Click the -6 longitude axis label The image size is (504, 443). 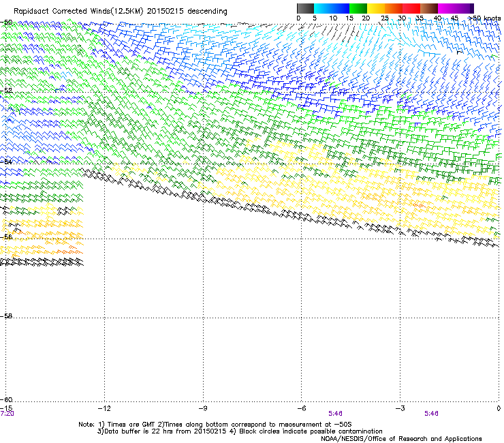click(302, 408)
